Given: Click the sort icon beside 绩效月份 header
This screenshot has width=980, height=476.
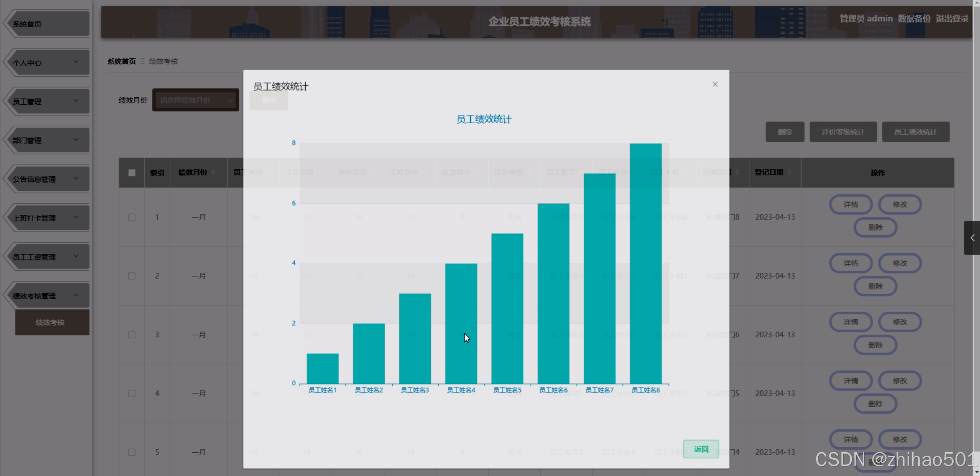Looking at the screenshot, I should tap(213, 172).
